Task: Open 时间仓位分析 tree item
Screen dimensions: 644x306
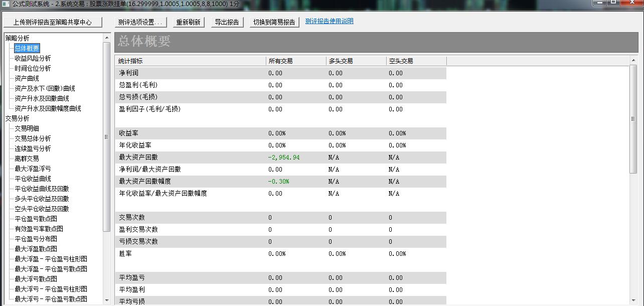Action: point(33,68)
